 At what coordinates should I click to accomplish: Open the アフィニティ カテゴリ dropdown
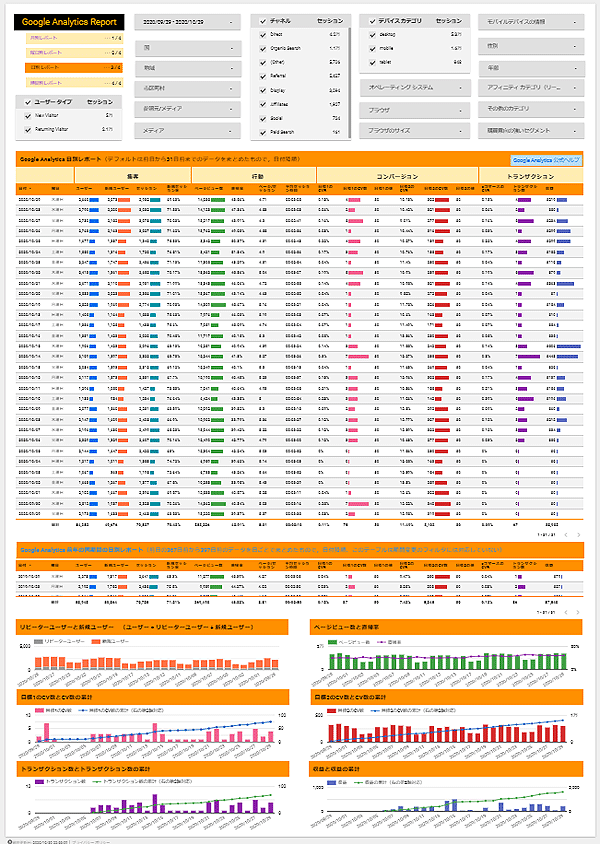(531, 87)
